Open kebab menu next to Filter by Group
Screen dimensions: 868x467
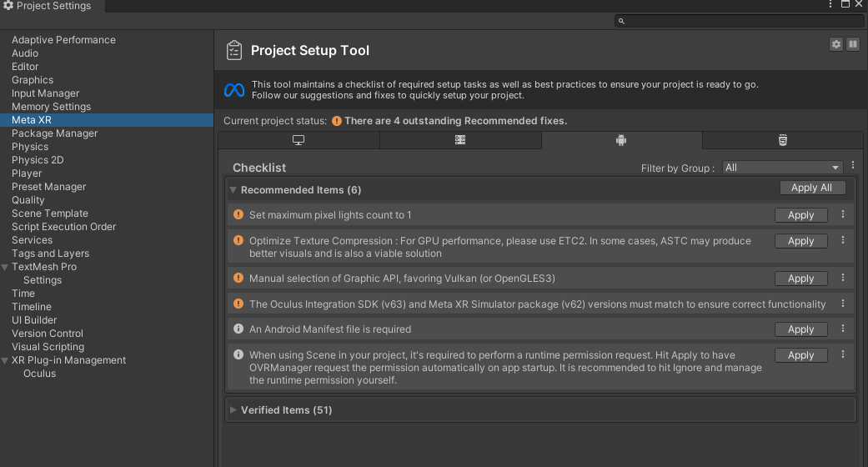(853, 166)
